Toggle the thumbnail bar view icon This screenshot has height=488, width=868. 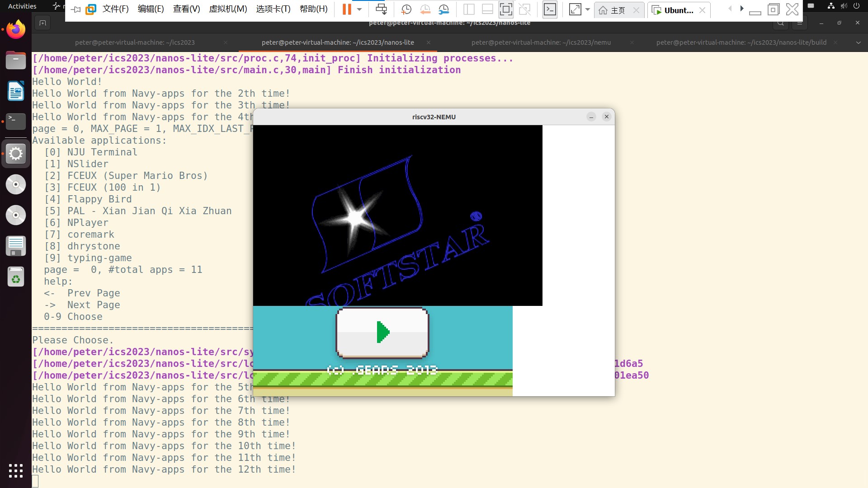487,9
